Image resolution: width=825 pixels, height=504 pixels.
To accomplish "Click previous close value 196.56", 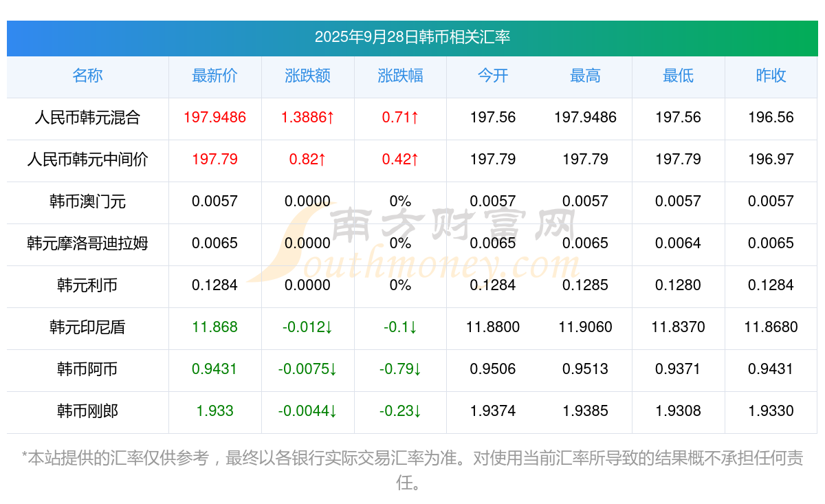I will [x=771, y=118].
